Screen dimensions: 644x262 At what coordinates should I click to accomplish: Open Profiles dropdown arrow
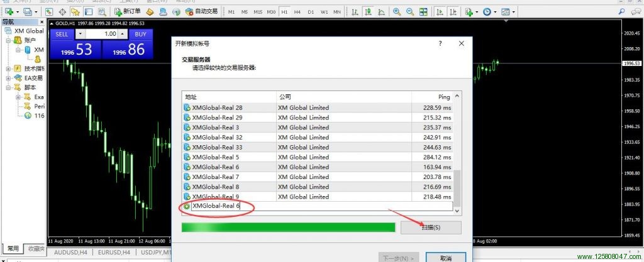pyautogui.click(x=36, y=13)
